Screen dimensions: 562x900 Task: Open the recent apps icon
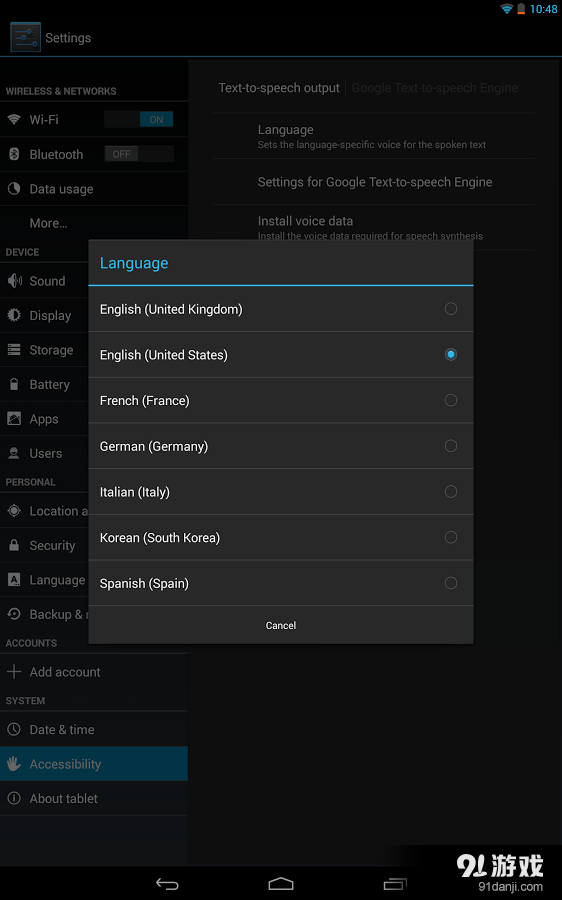[x=395, y=884]
